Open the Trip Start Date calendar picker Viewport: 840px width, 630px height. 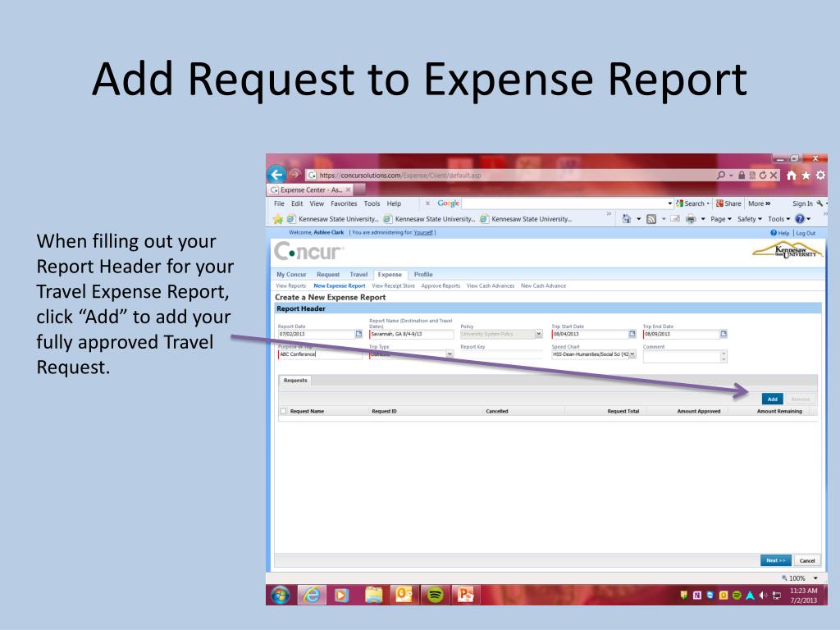(x=632, y=334)
